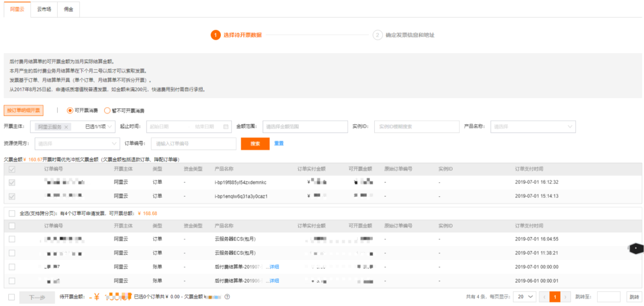Viewport: 644px width, 306px height.
Task: Click the 下一步 button
Action: point(37,298)
